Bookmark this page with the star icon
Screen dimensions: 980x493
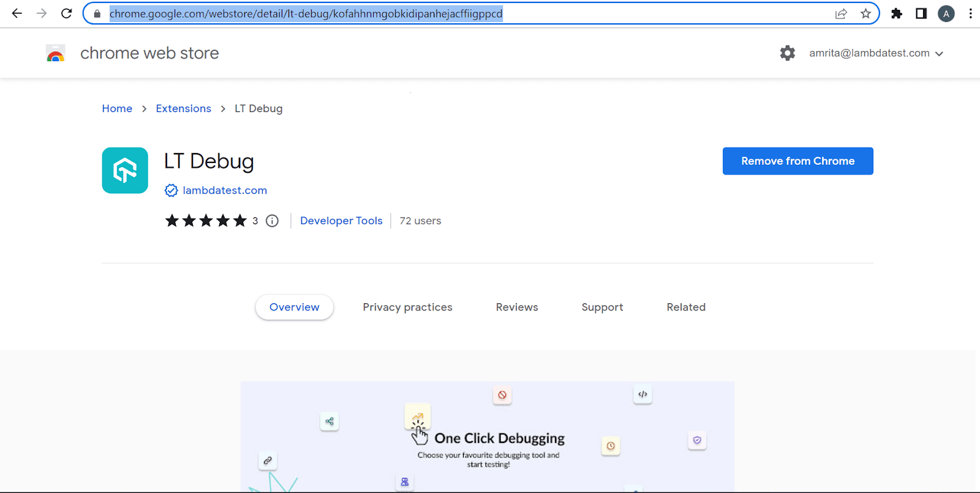(x=865, y=13)
